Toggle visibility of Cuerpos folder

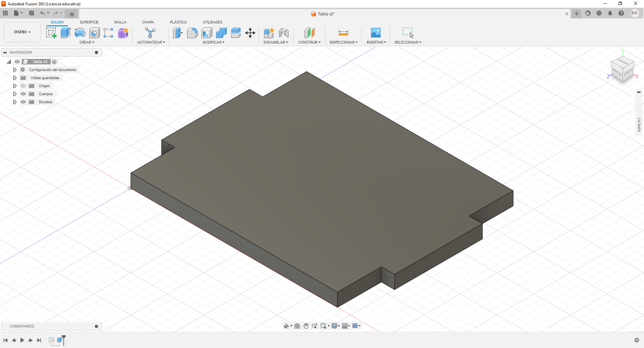23,94
